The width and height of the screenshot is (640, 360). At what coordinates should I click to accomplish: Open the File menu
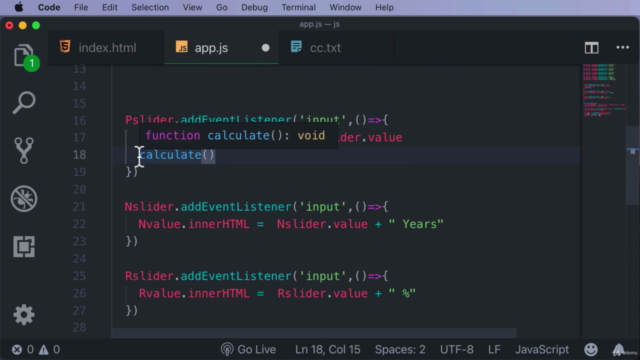click(x=81, y=7)
